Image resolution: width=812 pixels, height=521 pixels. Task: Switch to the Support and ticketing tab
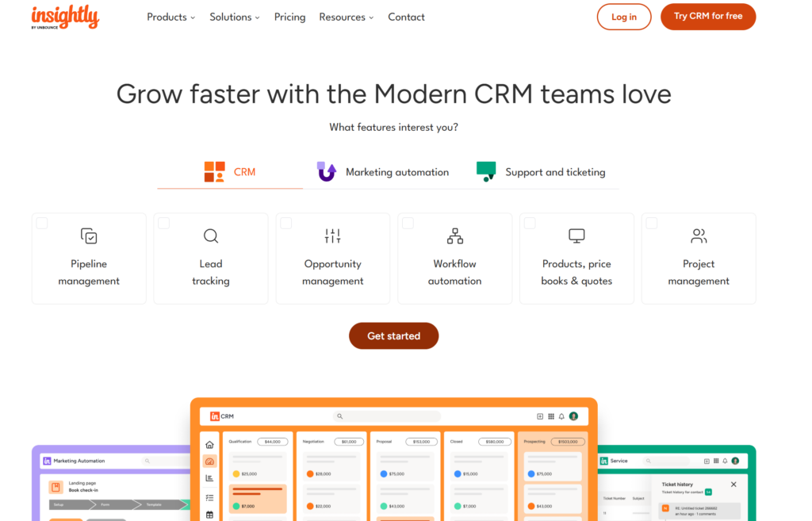point(541,172)
